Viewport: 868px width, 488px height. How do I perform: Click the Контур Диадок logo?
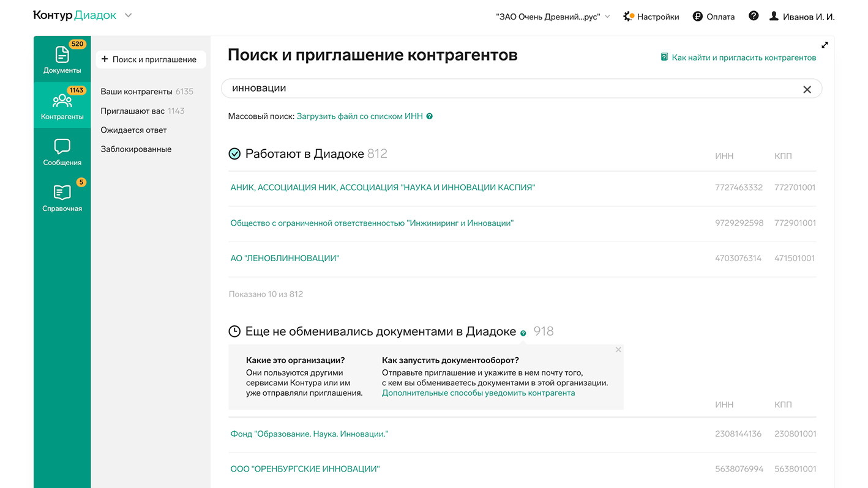click(x=75, y=15)
